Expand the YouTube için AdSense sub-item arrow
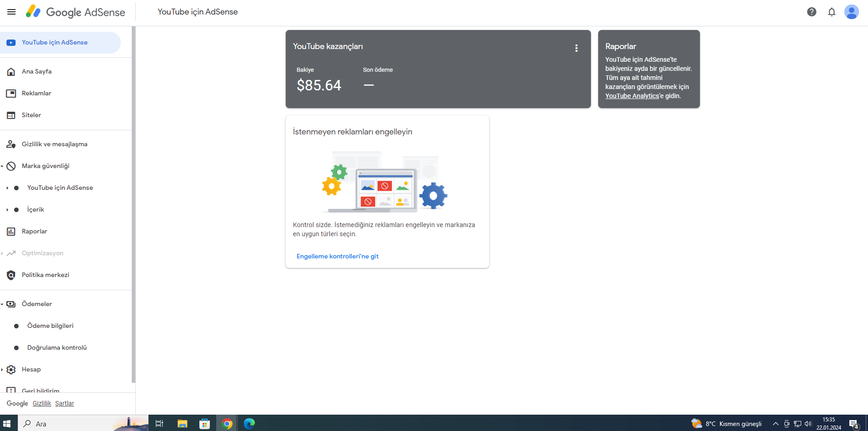868x431 pixels. click(7, 188)
